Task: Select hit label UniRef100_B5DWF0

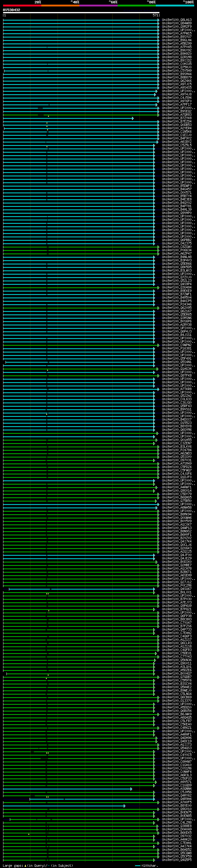Action: tap(177, 186)
